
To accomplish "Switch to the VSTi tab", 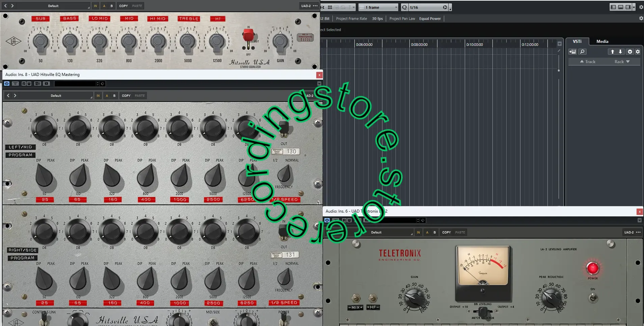I will (577, 41).
